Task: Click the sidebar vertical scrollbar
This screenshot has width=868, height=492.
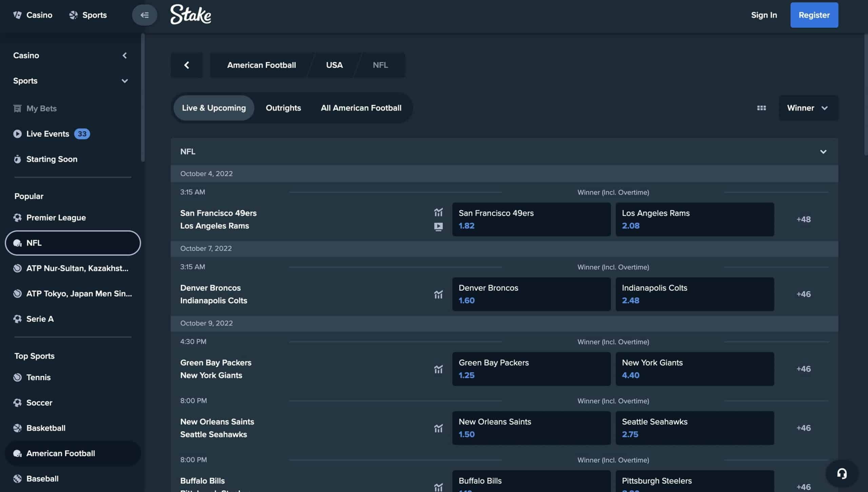Action: tap(143, 98)
